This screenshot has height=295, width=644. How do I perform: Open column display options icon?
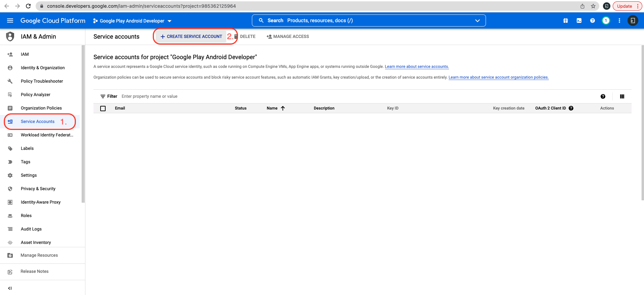coord(622,96)
